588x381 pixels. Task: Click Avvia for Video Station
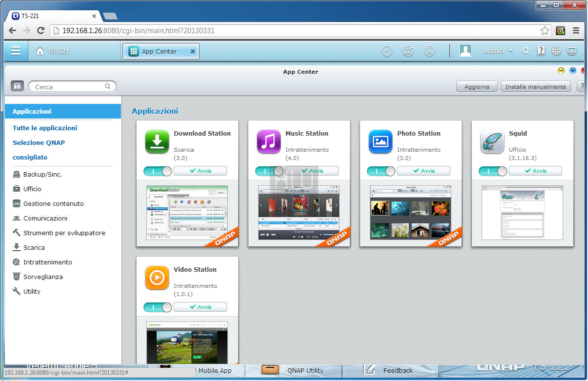click(x=200, y=307)
